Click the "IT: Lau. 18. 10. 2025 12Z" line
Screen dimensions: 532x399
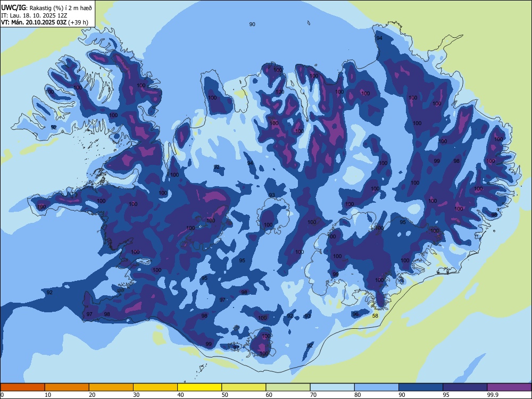click(34, 15)
